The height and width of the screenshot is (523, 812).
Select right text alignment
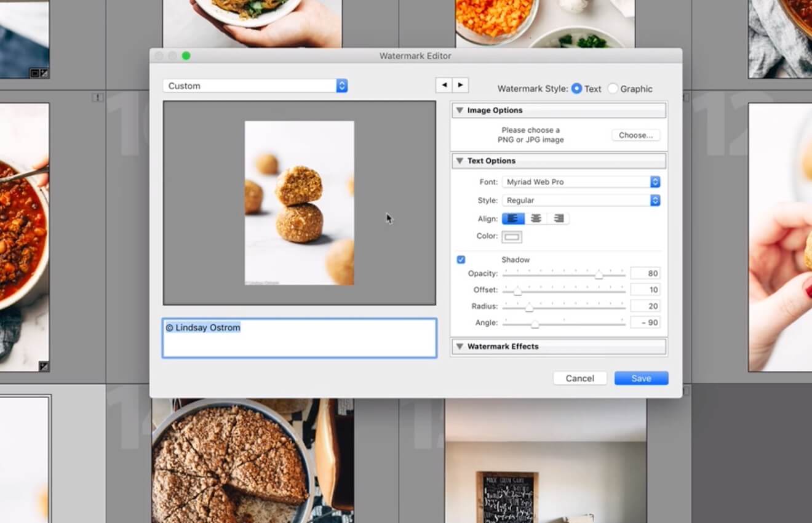[558, 218]
